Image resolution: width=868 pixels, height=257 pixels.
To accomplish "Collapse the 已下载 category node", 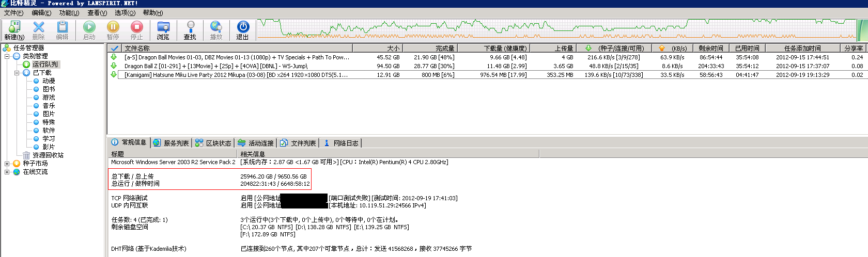I will (x=17, y=73).
